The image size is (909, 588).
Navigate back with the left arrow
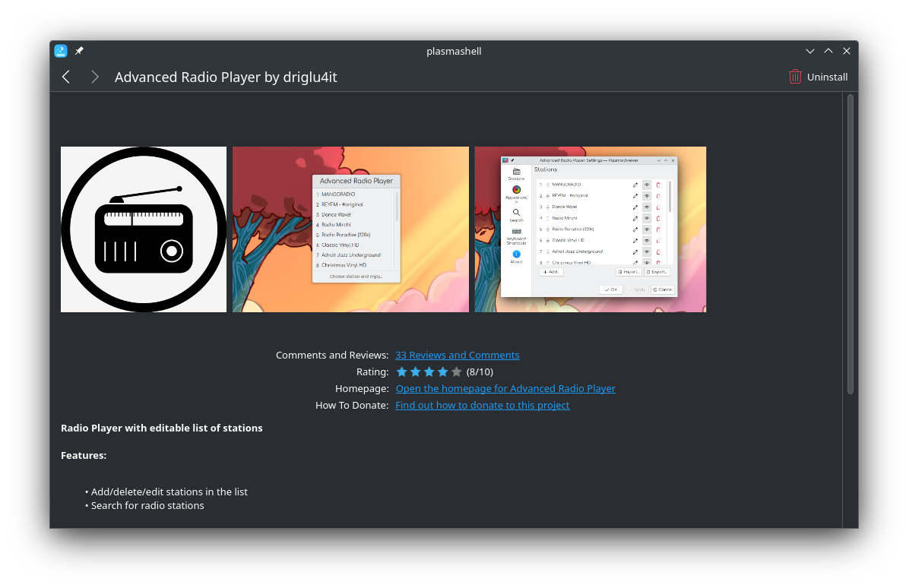coord(65,77)
